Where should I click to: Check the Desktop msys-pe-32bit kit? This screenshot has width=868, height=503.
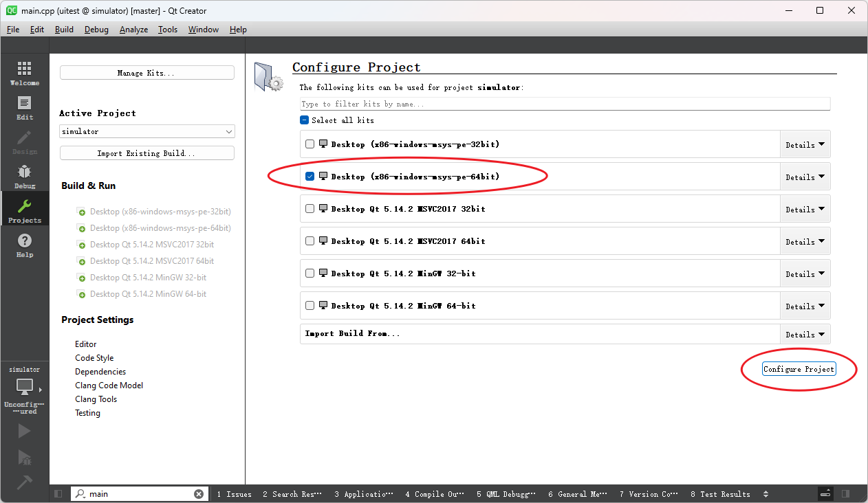pos(310,144)
